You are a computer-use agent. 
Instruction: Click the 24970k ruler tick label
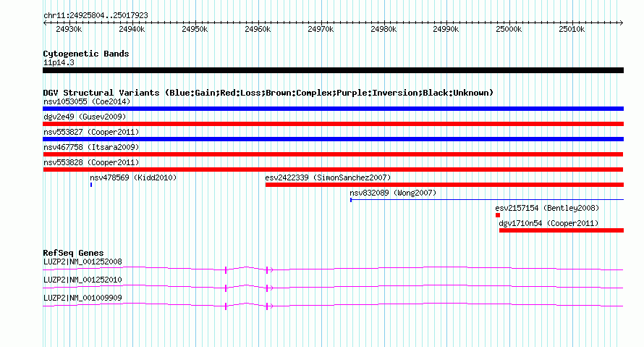click(321, 30)
